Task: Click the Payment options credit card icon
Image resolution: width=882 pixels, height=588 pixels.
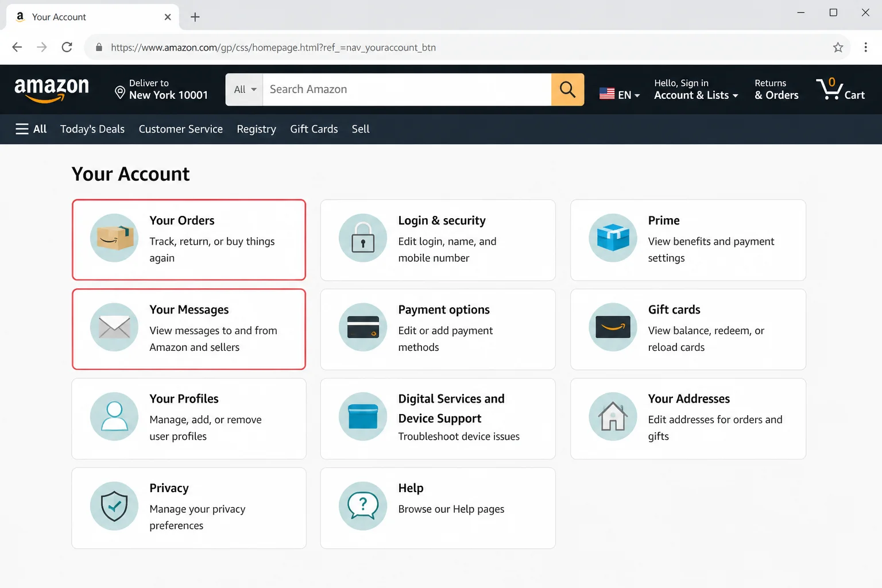Action: [x=363, y=327]
